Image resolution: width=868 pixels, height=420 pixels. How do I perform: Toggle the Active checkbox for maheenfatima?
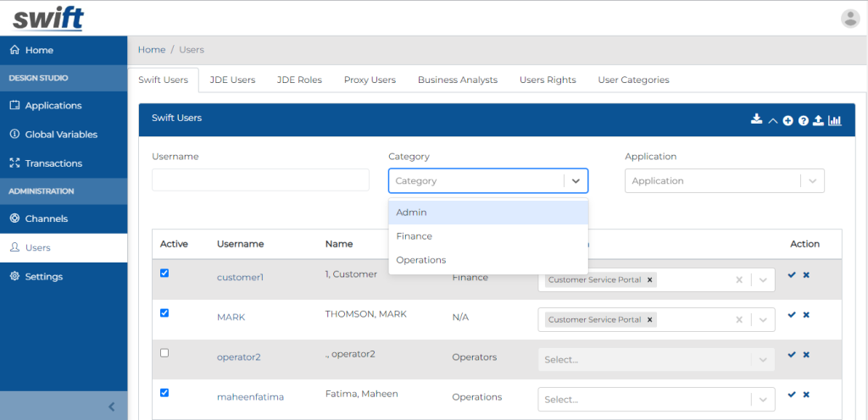164,393
